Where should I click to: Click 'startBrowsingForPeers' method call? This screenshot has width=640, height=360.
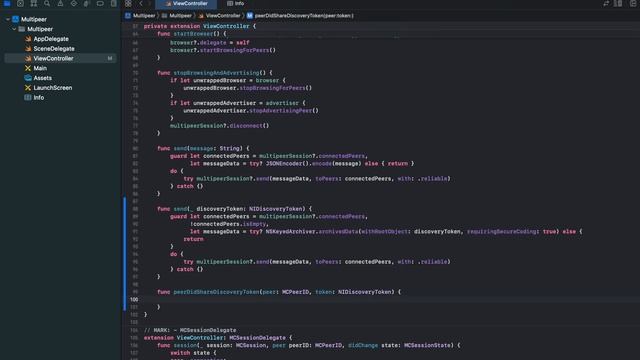click(x=234, y=50)
